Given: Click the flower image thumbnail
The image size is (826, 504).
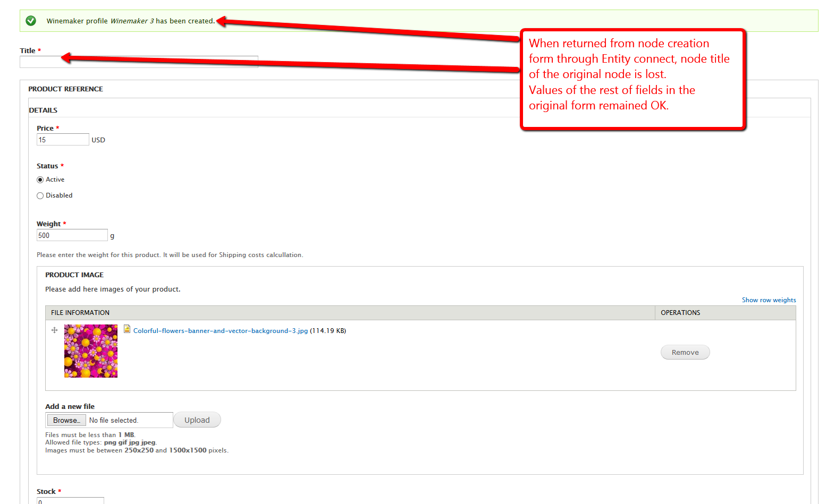Looking at the screenshot, I should [x=91, y=351].
